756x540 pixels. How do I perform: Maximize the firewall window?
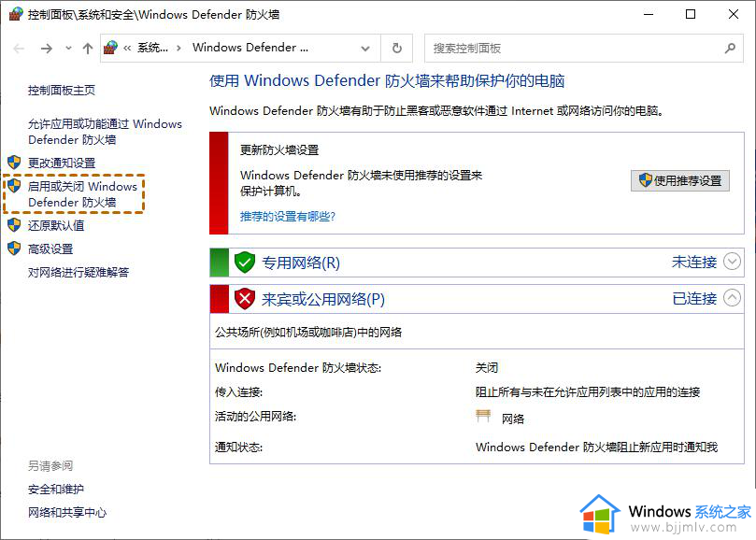tap(691, 14)
